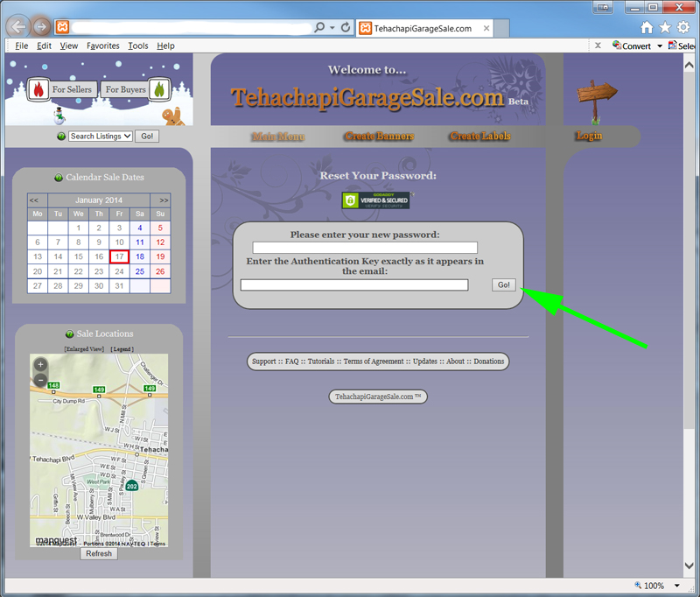Click the address bar search magnifier icon
Screen dimensions: 700x597
(319, 28)
